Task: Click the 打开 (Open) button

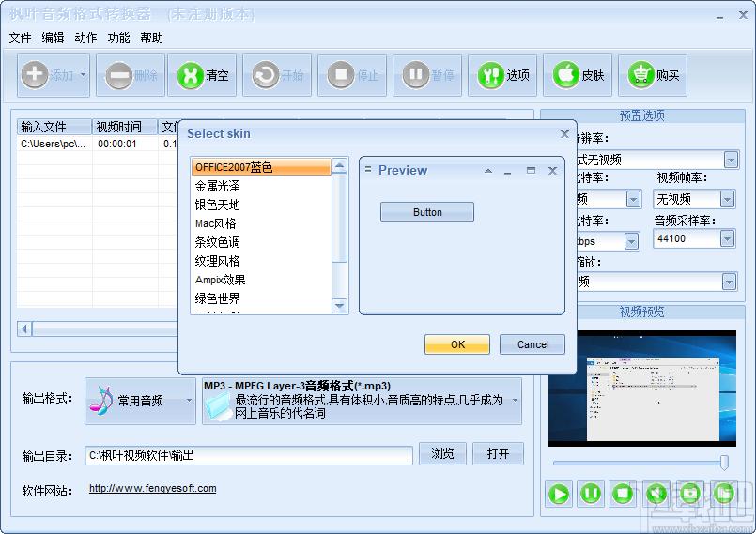Action: click(498, 453)
